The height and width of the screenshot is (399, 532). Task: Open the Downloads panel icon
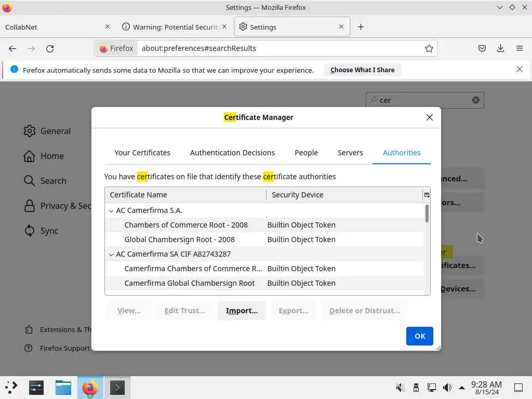500,48
